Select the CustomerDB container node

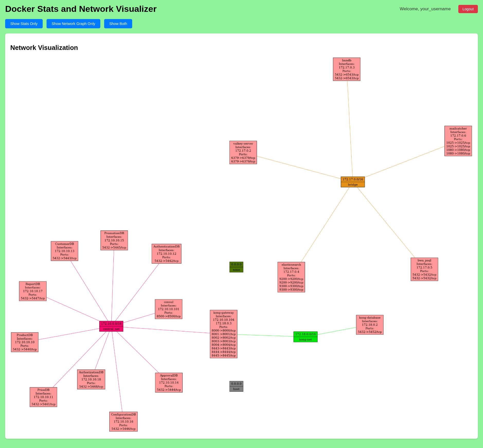pyautogui.click(x=64, y=251)
